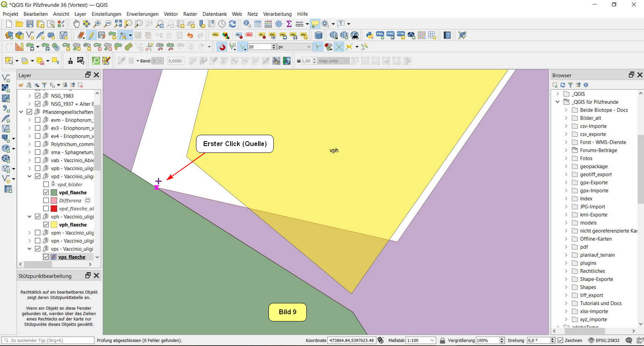This screenshot has width=644, height=346.
Task: Click the EPSG:25832 CRS button
Action: pos(604,340)
